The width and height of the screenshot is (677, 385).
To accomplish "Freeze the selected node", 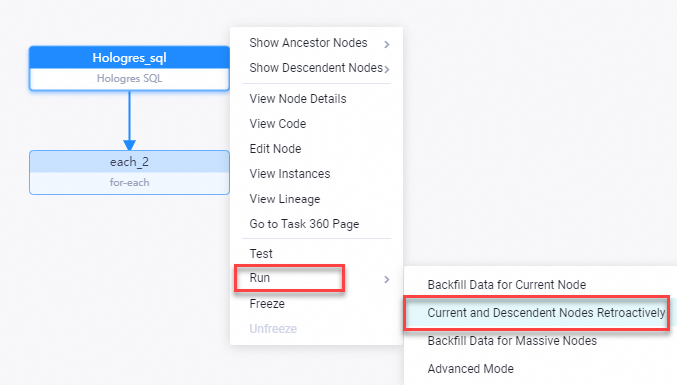I will pyautogui.click(x=267, y=303).
